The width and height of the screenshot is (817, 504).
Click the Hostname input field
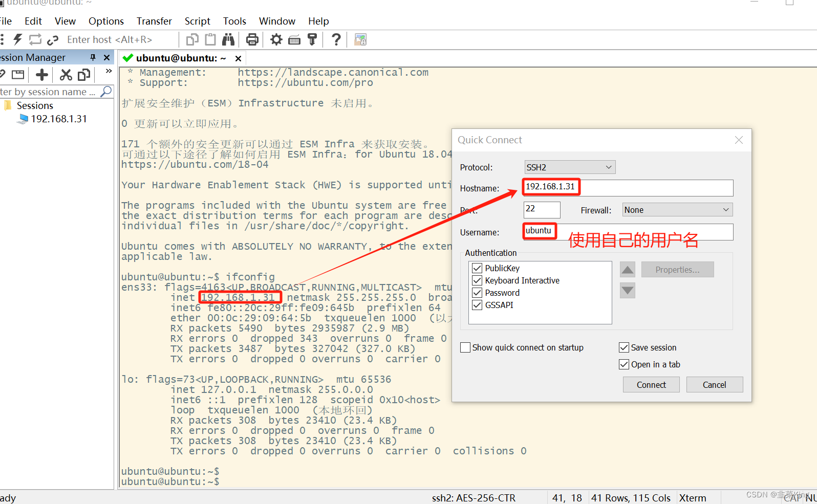[x=629, y=188]
